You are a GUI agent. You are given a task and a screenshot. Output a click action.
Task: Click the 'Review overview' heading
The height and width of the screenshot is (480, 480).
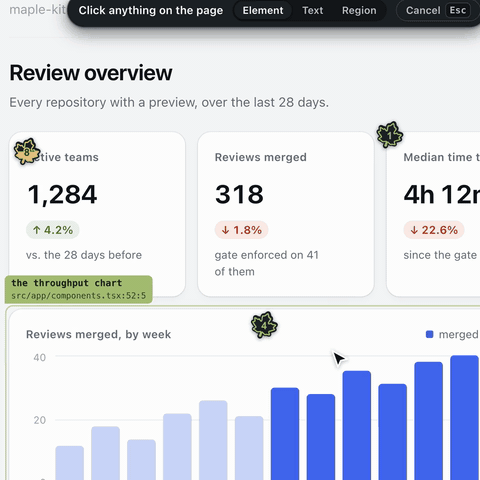[x=91, y=73]
